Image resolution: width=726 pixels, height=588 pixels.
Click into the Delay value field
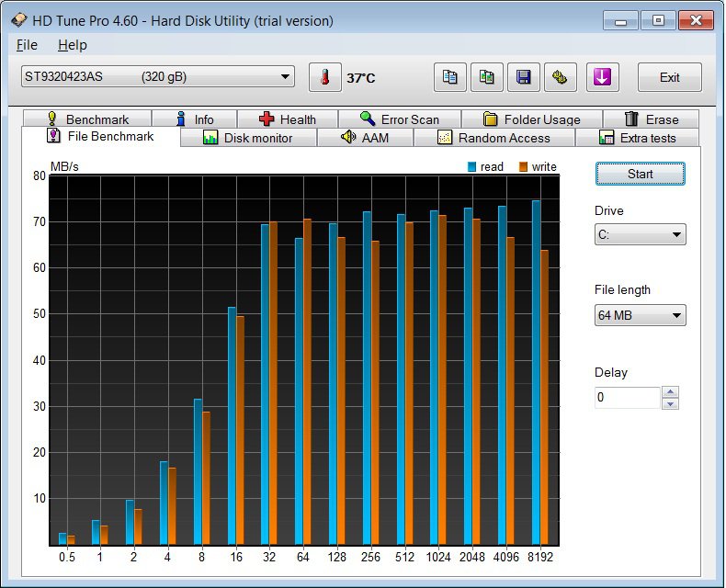pyautogui.click(x=628, y=398)
